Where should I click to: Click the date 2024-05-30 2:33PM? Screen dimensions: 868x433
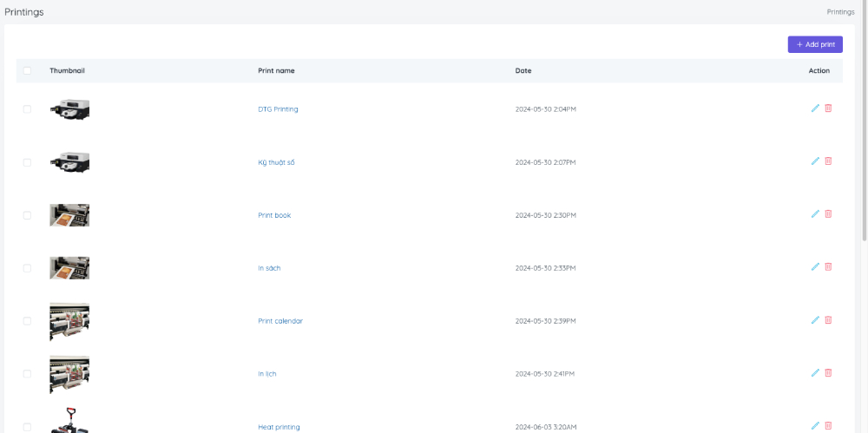point(546,268)
